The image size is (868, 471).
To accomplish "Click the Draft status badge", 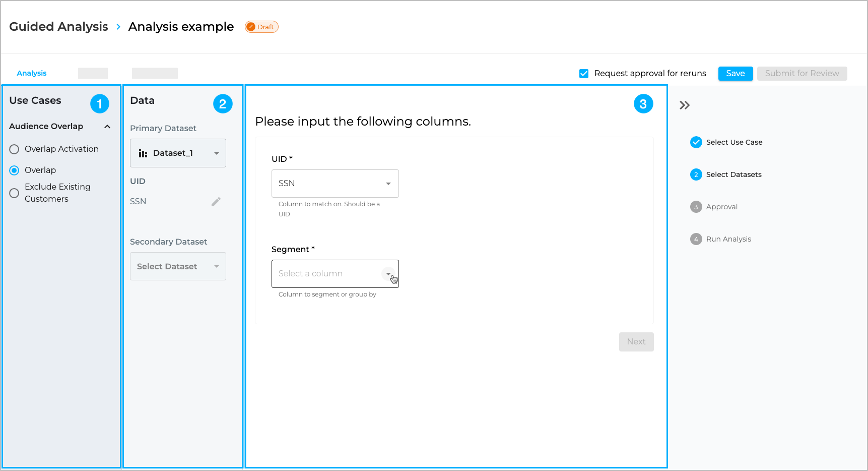I will (x=261, y=27).
